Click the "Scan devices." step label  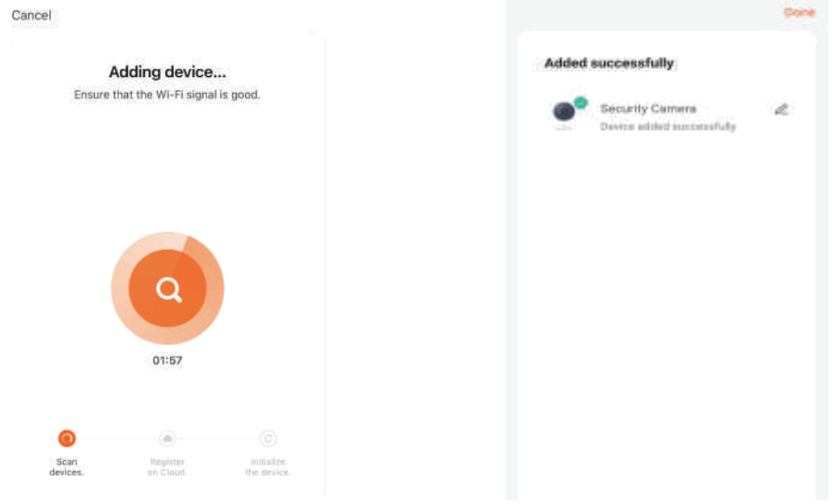[x=67, y=467]
